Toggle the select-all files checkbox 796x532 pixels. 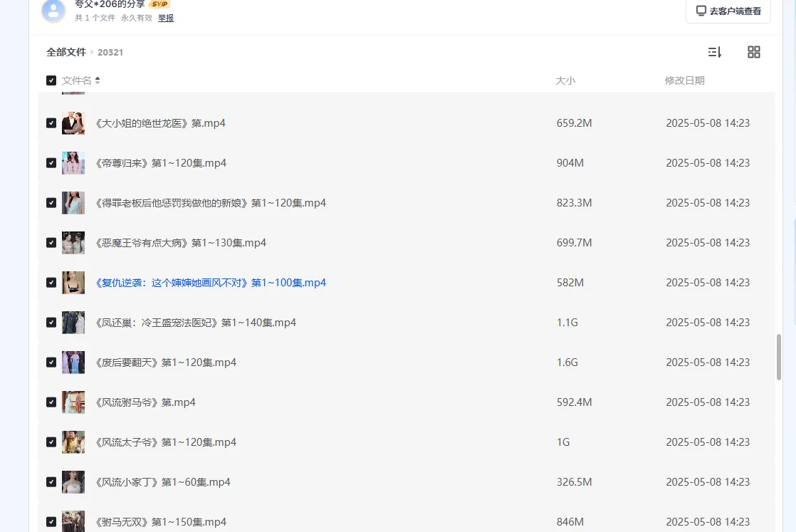click(x=51, y=80)
